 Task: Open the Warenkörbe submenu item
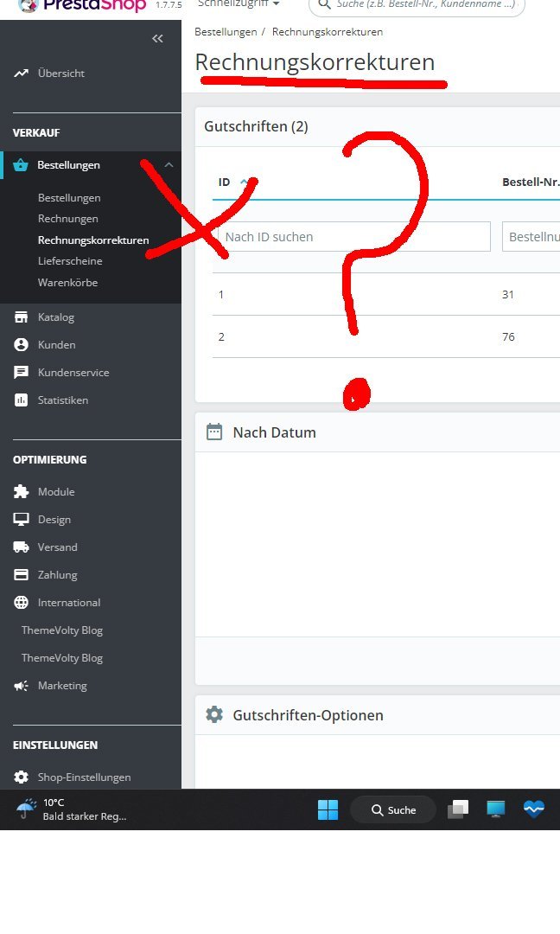click(x=68, y=282)
